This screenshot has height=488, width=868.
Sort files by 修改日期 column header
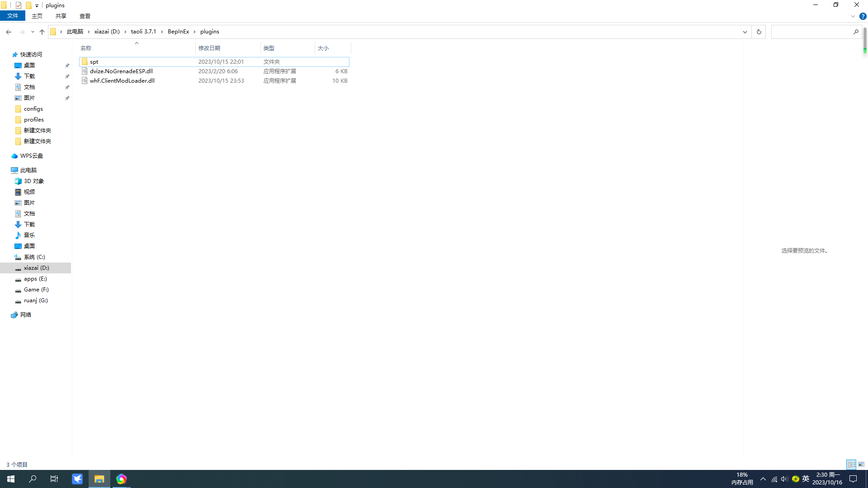[228, 48]
